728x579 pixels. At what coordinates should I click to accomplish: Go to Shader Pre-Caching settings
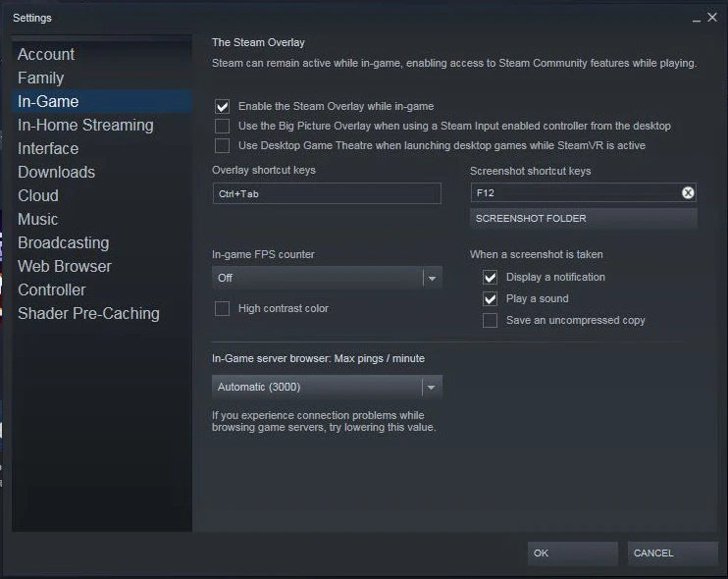point(88,313)
